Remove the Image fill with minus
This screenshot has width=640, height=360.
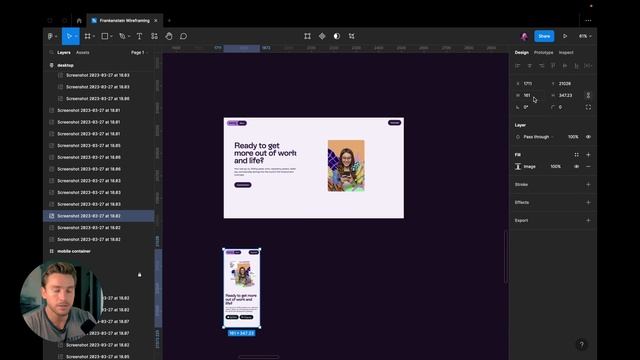pos(588,167)
